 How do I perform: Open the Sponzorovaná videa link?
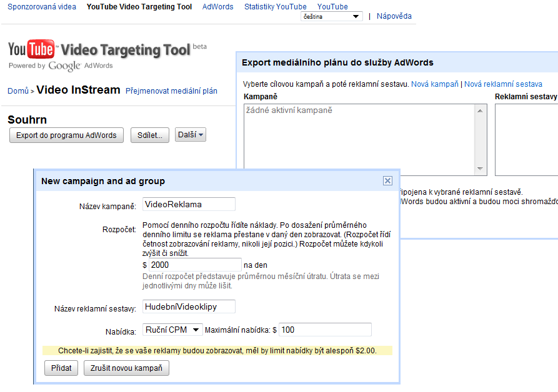pyautogui.click(x=42, y=7)
